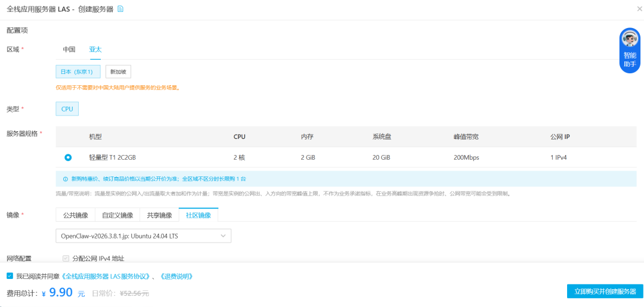This screenshot has width=644, height=307.
Task: Click the 内存 column header
Action: [x=307, y=137]
